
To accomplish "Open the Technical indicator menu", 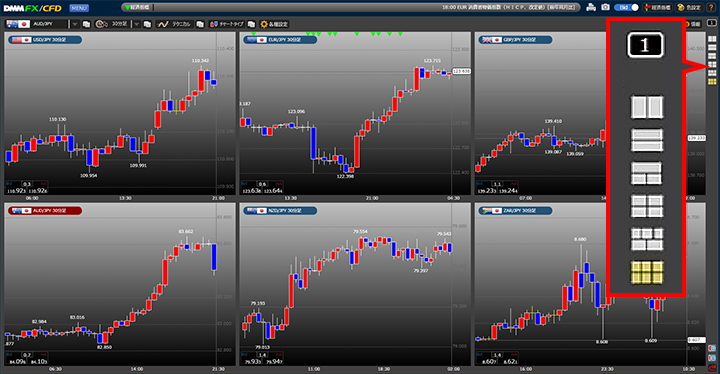I will pyautogui.click(x=174, y=24).
